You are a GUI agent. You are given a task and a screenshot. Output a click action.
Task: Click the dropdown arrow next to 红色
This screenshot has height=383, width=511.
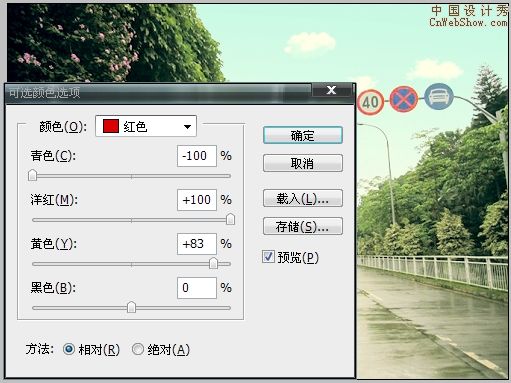click(187, 127)
